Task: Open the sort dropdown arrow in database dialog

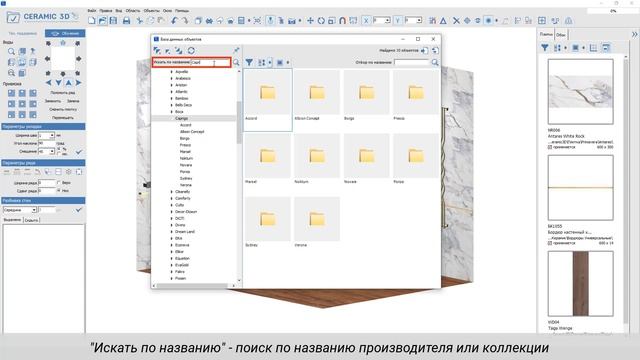Action: 270,62
